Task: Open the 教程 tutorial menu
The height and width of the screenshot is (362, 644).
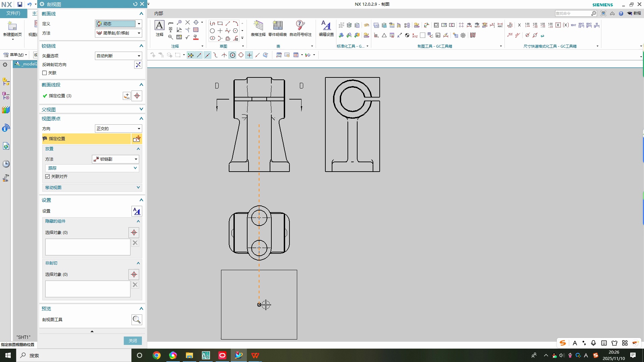Action: [x=634, y=13]
